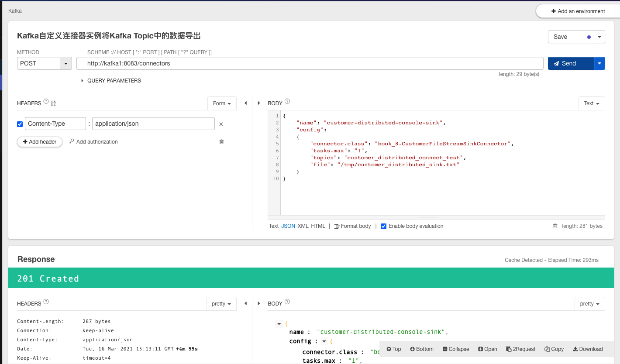Click the 201 Created status bar

click(311, 278)
